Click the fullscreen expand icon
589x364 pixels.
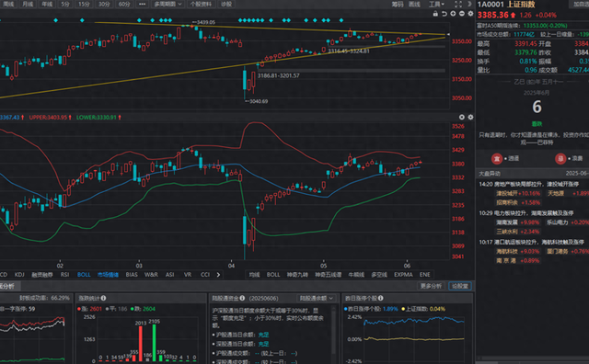click(458, 4)
